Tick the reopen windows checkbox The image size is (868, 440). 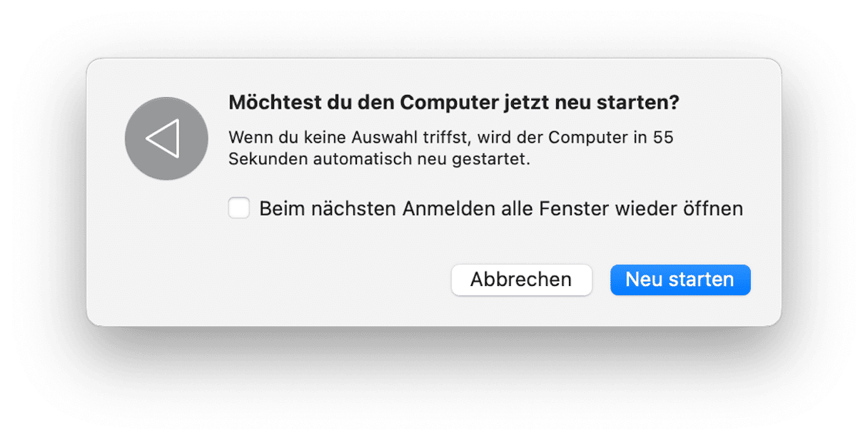tap(239, 208)
